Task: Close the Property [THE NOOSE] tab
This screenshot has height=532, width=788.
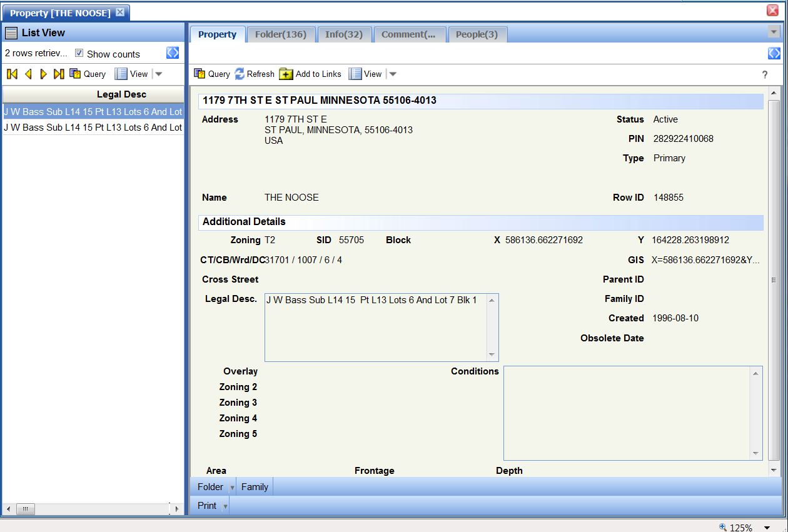Action: coord(120,13)
